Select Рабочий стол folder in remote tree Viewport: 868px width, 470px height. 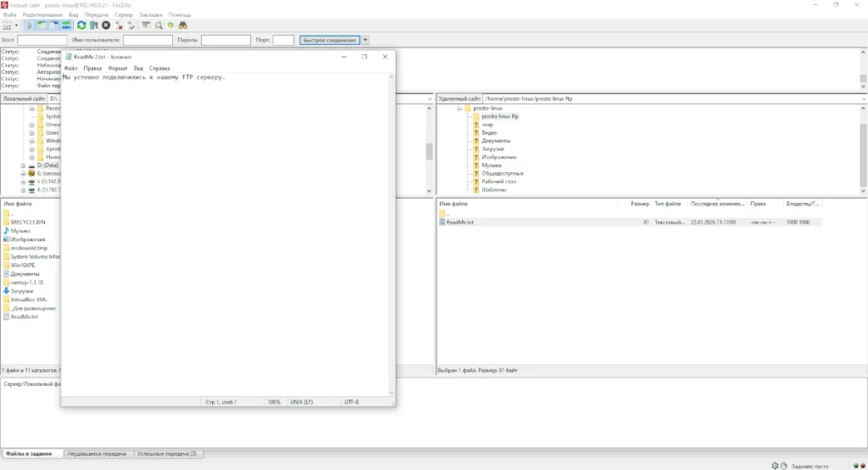498,182
